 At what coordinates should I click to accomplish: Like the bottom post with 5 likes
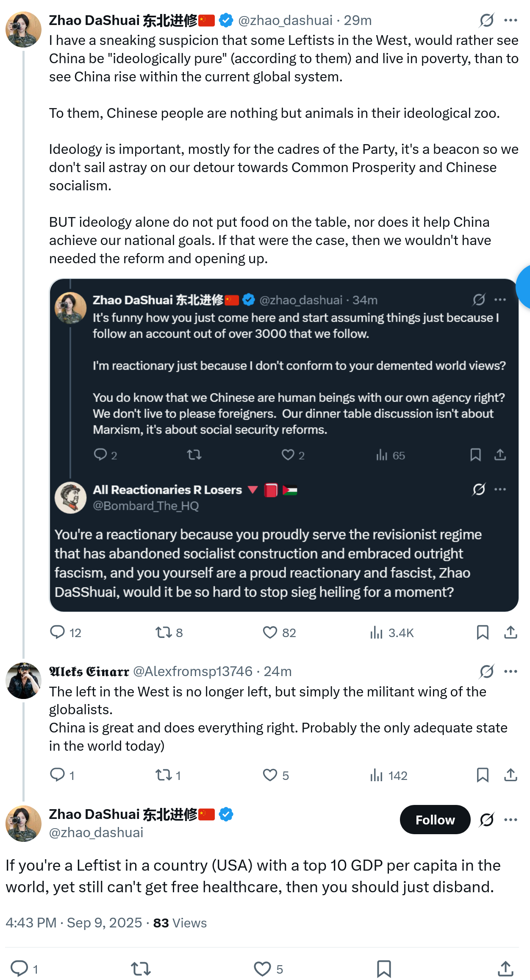262,969
